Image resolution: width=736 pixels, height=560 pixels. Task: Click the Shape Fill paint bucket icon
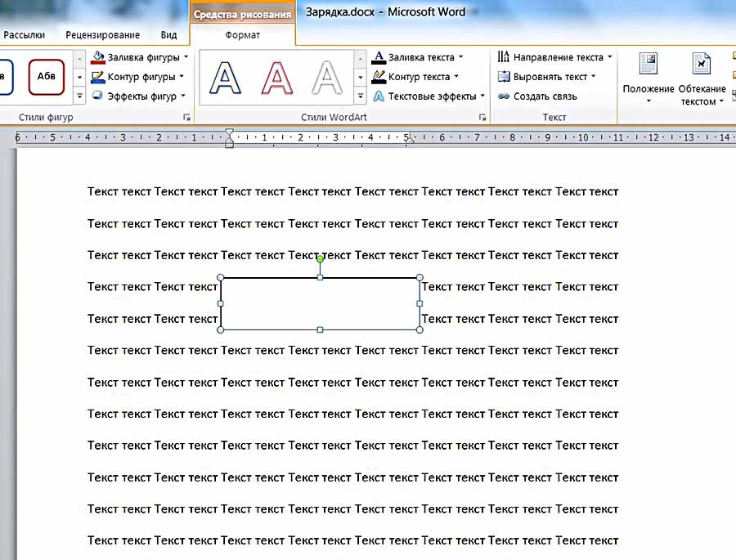point(97,57)
